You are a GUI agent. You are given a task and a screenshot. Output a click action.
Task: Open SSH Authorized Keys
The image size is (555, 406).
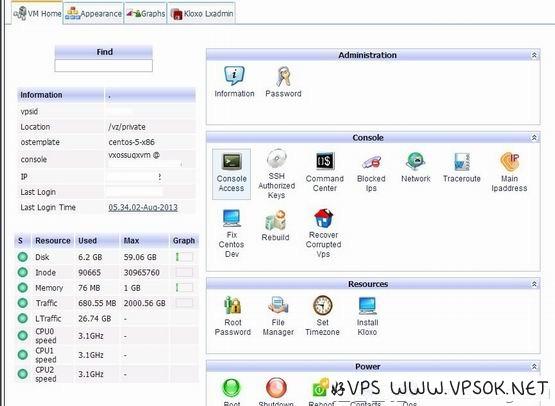click(277, 159)
